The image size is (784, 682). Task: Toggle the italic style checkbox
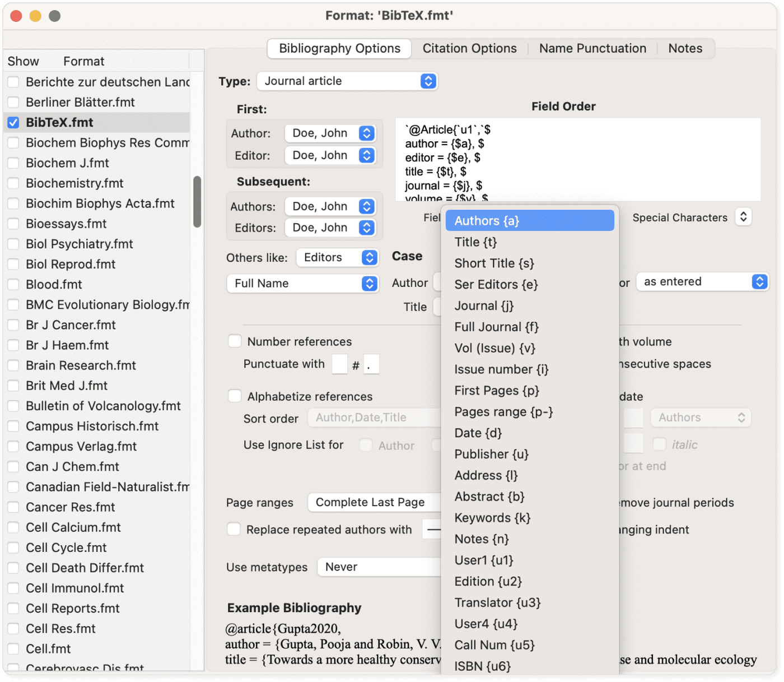pyautogui.click(x=659, y=444)
